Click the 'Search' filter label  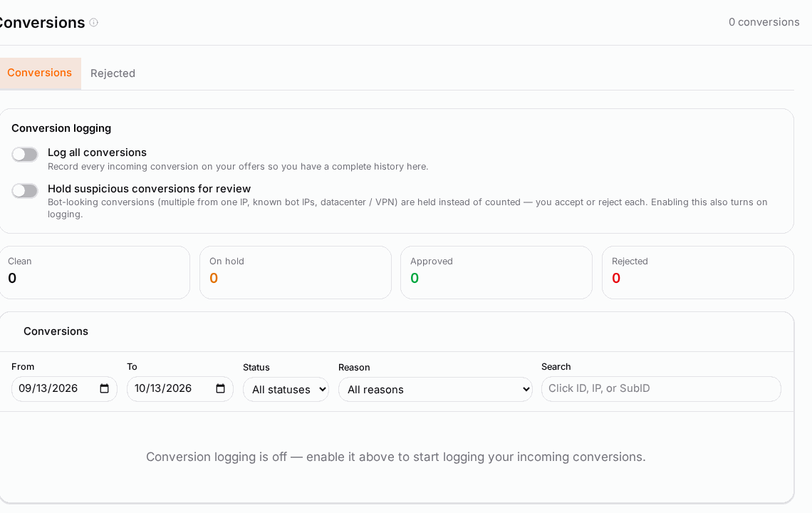click(556, 367)
